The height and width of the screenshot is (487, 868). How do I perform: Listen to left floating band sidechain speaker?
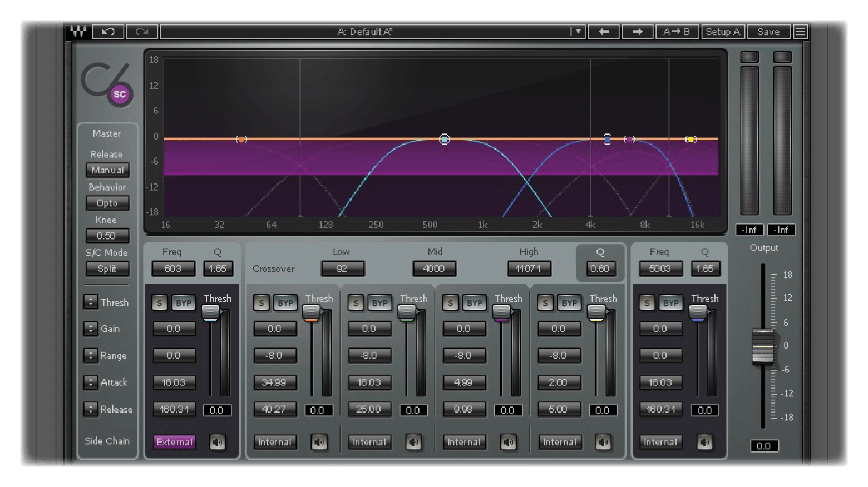point(217,442)
